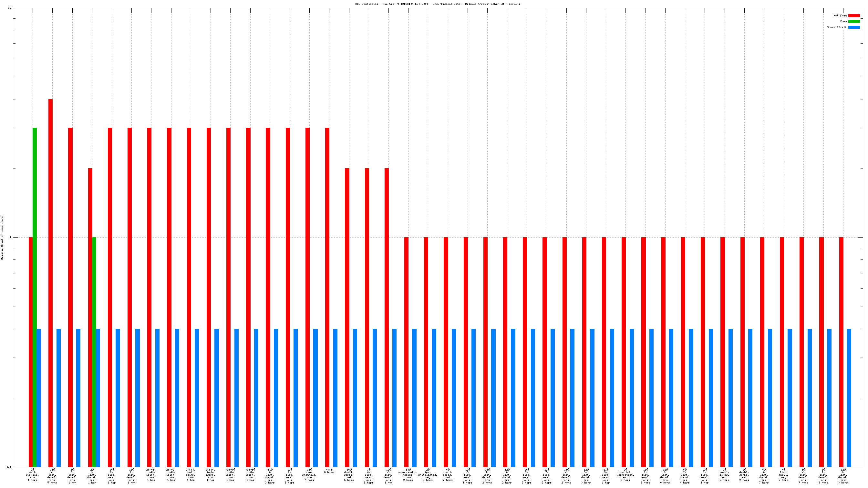
Task: Click the ips.whitelisted.org 3 hops label
Action: pyautogui.click(x=428, y=475)
